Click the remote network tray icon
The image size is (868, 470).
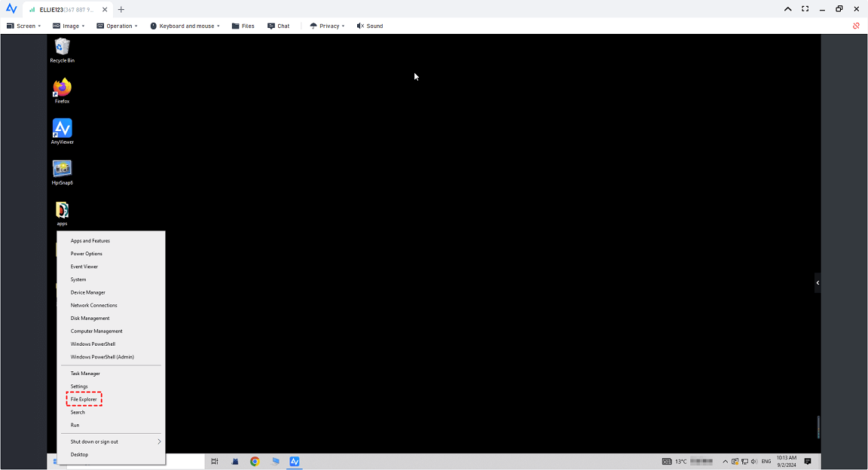point(744,461)
